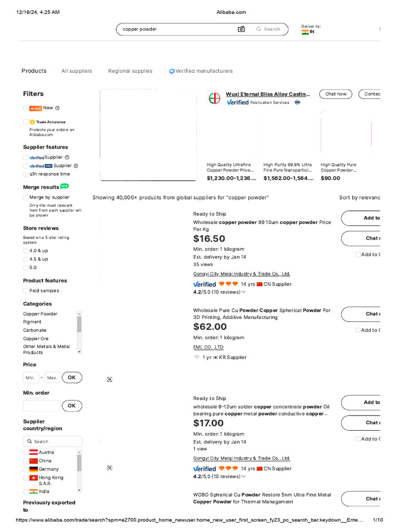Screen dimensions: 399x532
Task: Click the camera image-search icon
Action: tap(241, 29)
